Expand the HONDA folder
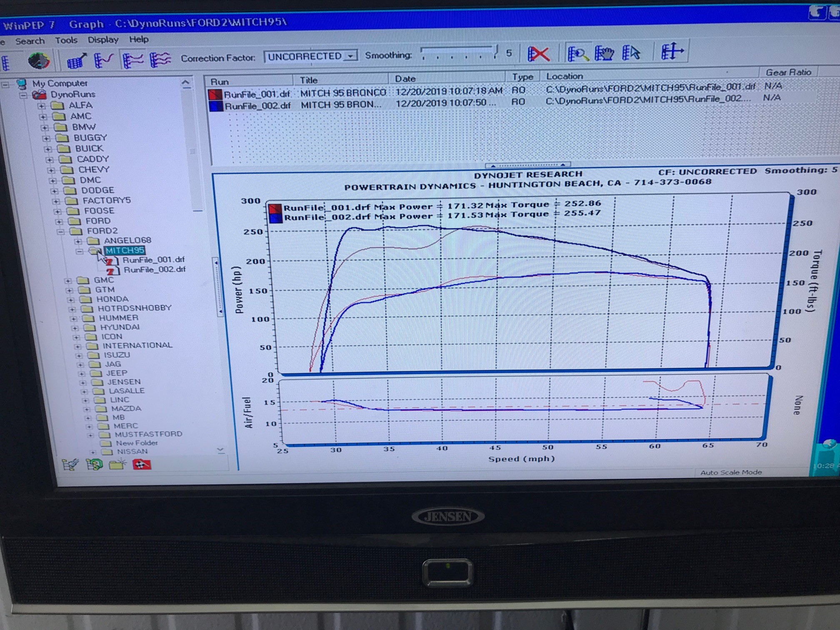The width and height of the screenshot is (840, 630). [x=71, y=300]
